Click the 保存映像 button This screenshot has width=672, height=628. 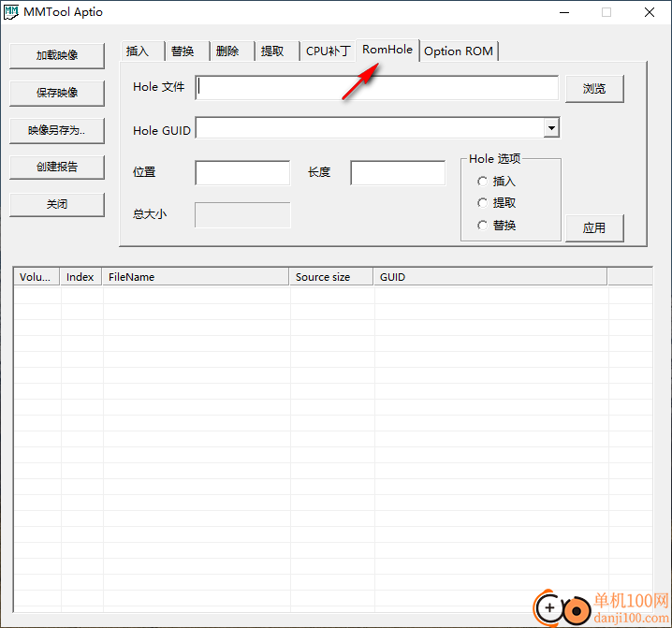57,93
